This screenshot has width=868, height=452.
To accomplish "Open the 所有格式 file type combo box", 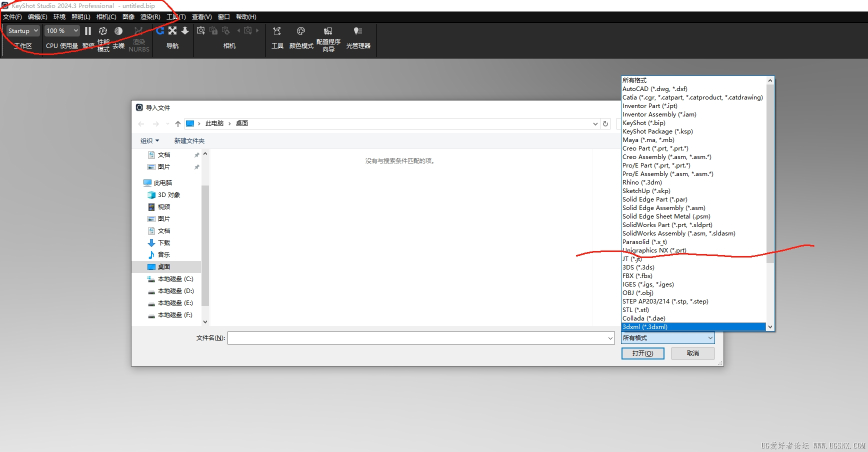I will (x=668, y=338).
